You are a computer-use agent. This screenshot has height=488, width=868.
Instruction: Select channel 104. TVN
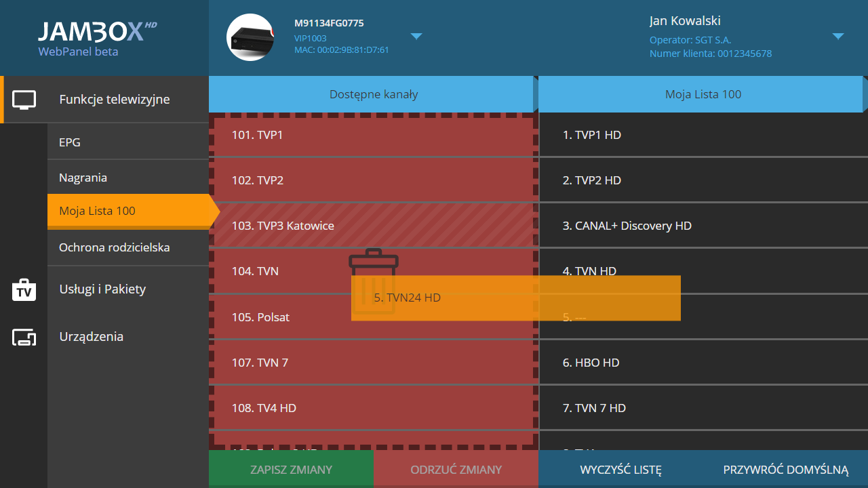374,271
